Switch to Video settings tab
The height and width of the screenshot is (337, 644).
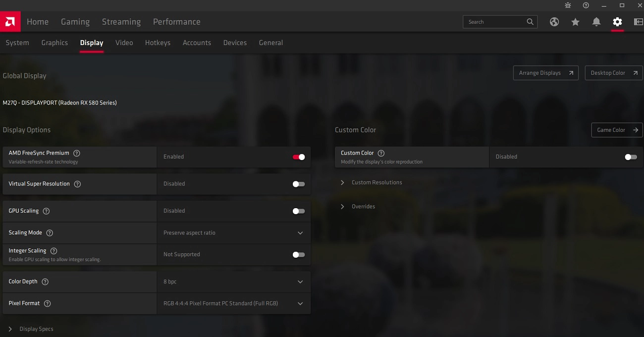click(124, 43)
